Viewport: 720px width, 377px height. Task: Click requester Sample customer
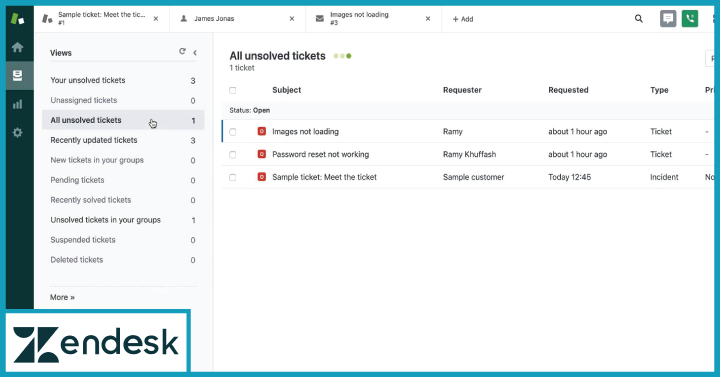(473, 177)
